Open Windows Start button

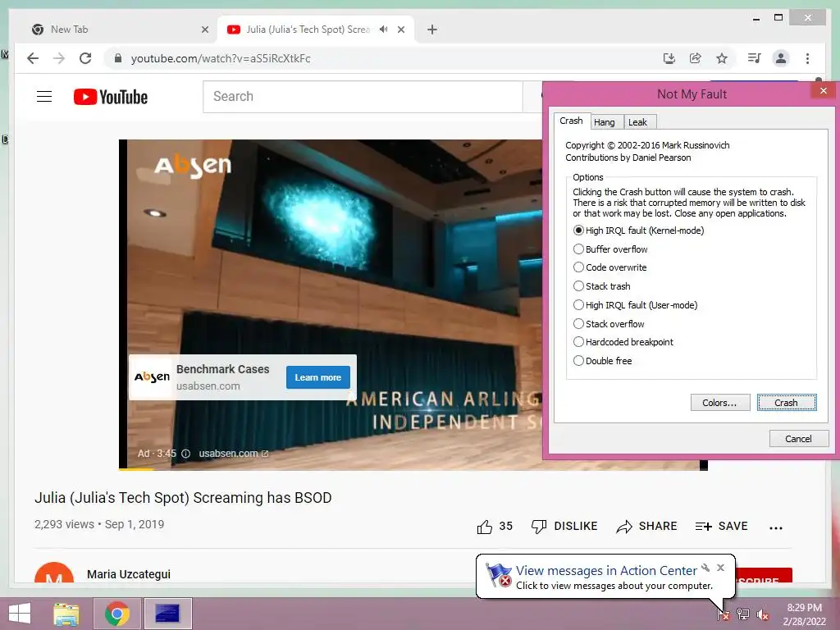tap(20, 614)
